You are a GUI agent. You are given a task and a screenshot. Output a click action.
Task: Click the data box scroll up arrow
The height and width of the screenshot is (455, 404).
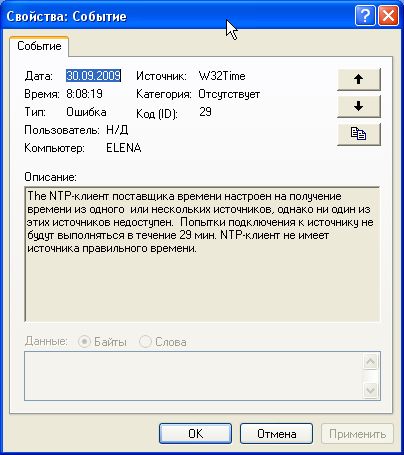370,362
